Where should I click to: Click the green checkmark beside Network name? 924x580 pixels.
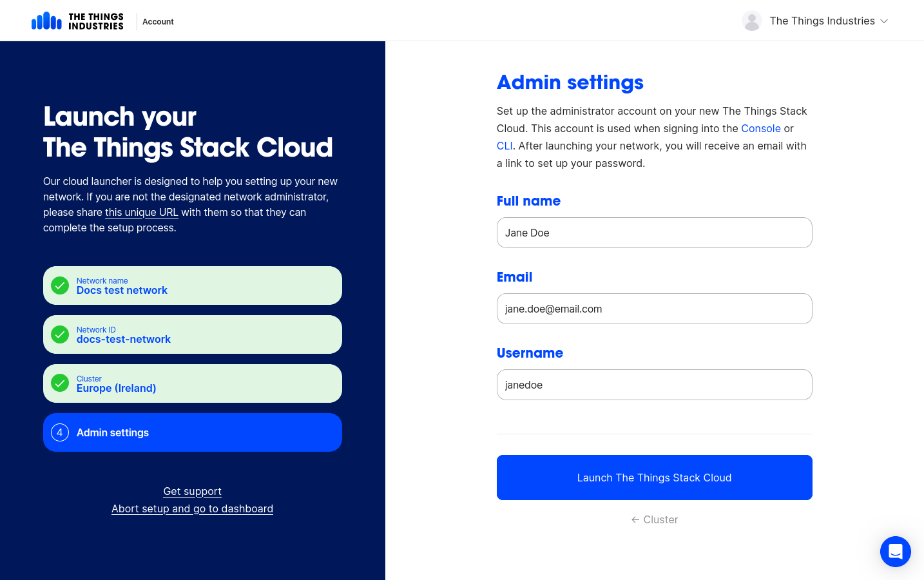click(60, 285)
